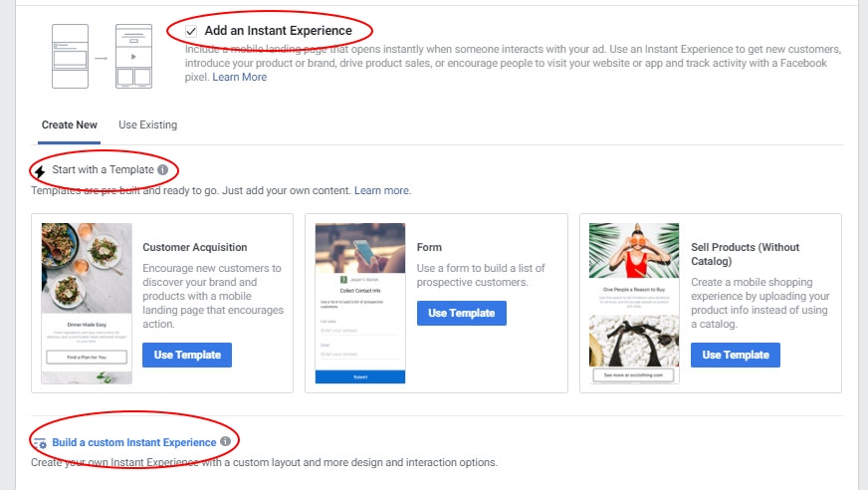Click the Customer Acquisition heading text

pos(195,248)
